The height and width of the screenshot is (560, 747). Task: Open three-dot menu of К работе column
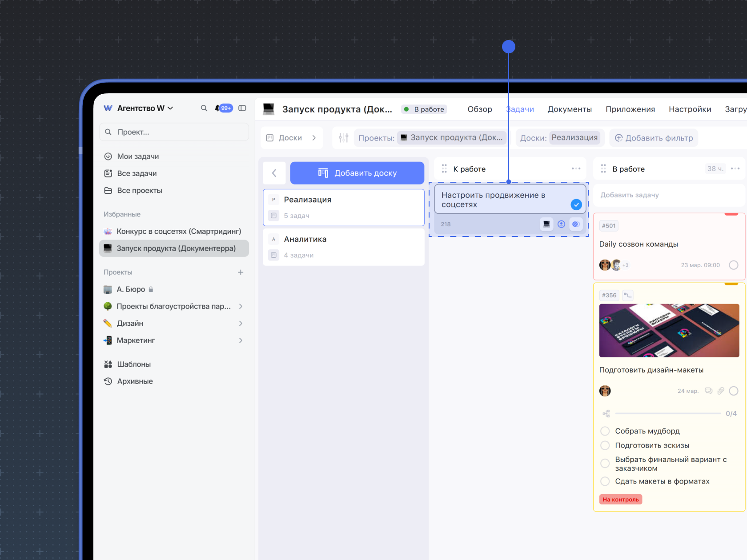(x=576, y=169)
